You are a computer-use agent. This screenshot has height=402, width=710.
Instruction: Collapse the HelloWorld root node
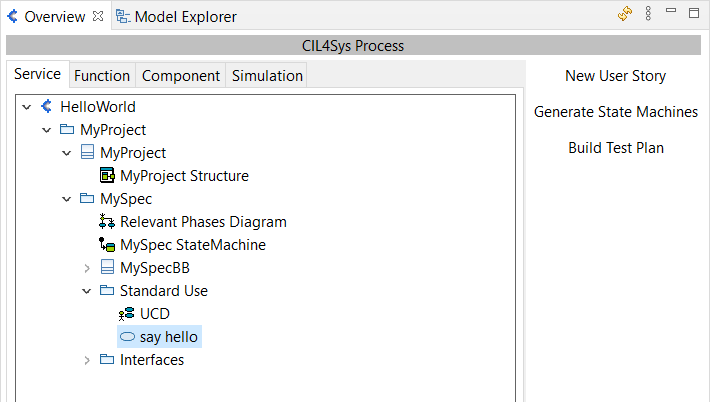pos(27,107)
